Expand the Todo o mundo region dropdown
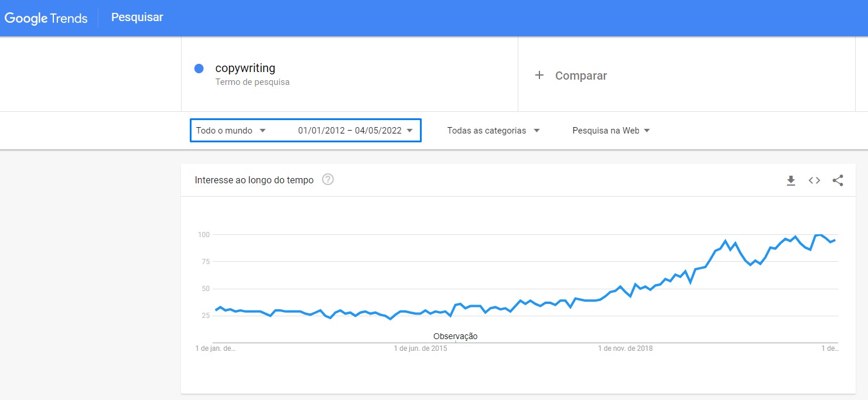Viewport: 868px width, 400px height. click(231, 131)
